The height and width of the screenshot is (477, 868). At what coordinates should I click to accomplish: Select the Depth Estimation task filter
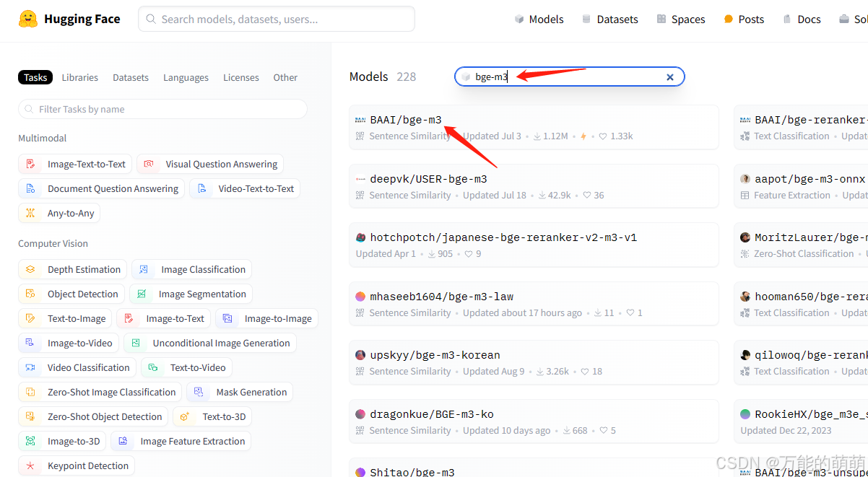point(72,269)
